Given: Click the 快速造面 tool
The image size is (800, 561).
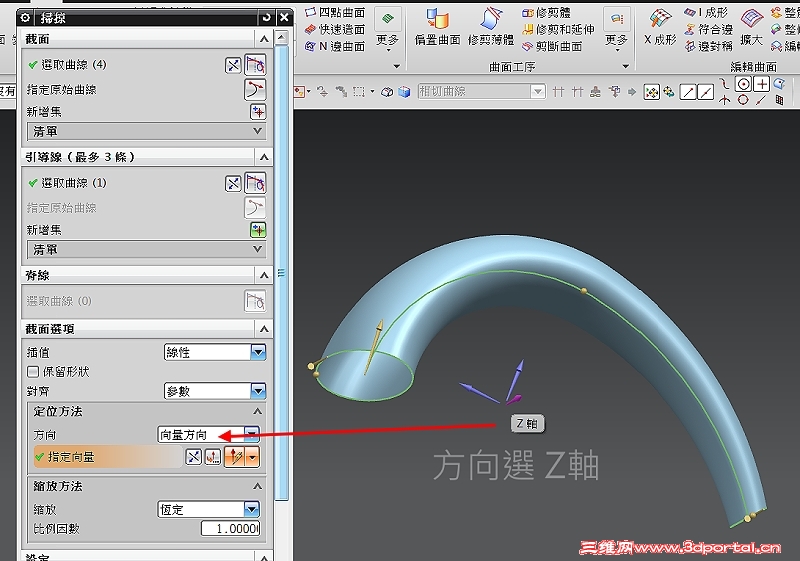Looking at the screenshot, I should 335,30.
